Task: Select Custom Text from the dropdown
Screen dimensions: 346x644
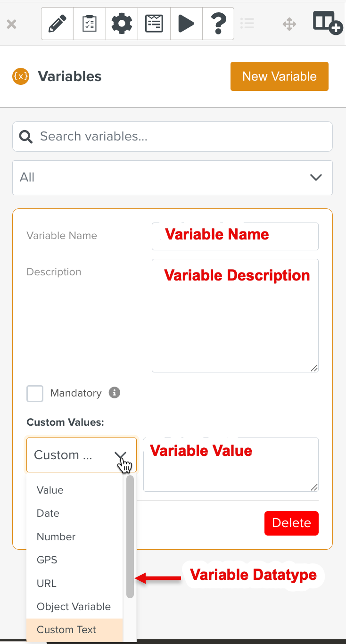Action: 66,629
